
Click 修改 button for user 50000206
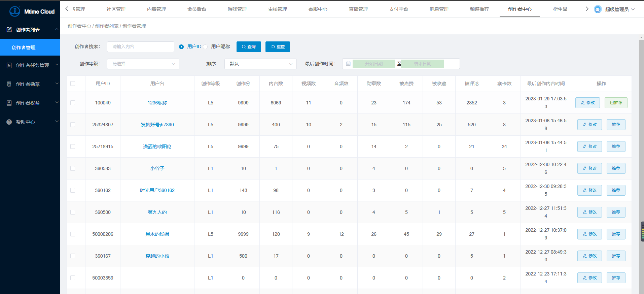coord(589,234)
